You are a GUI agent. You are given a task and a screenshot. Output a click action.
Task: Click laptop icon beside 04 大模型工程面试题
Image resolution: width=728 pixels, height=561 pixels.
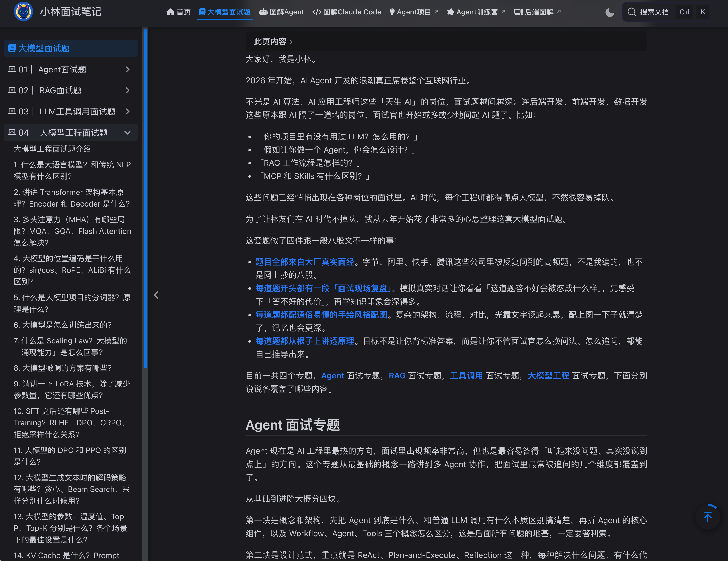[12, 133]
